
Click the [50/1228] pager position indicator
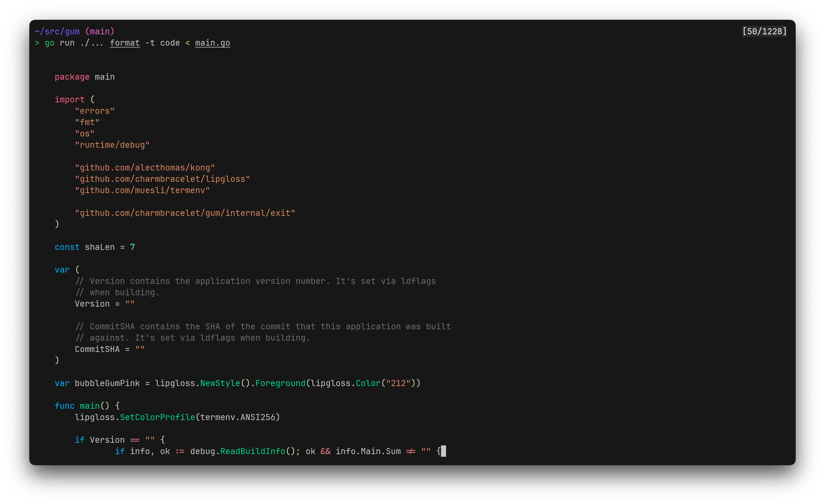click(x=765, y=31)
